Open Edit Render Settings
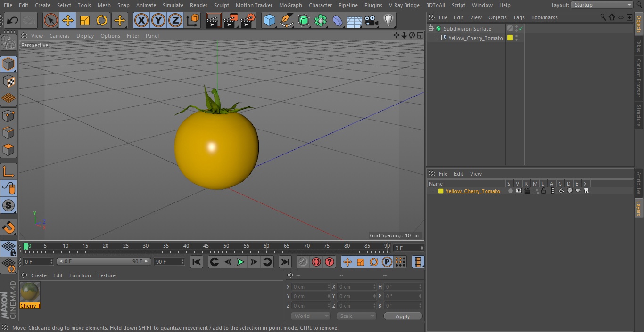Screen dimensions: 644x332 coord(248,21)
